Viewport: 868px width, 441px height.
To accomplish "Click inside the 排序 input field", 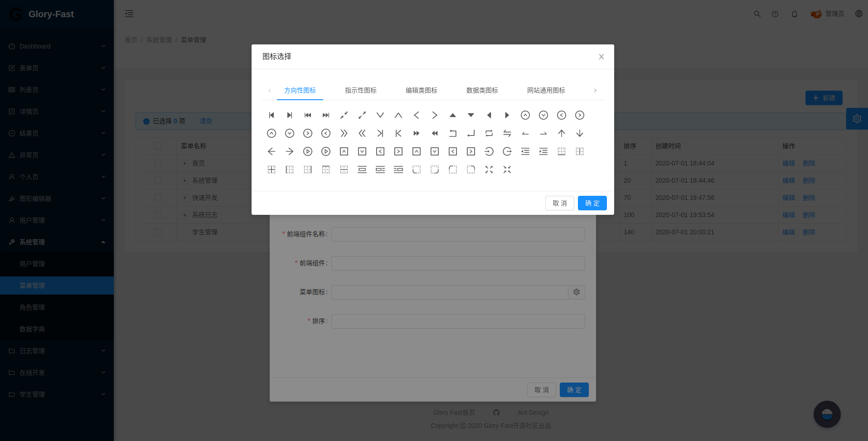I will tap(458, 321).
